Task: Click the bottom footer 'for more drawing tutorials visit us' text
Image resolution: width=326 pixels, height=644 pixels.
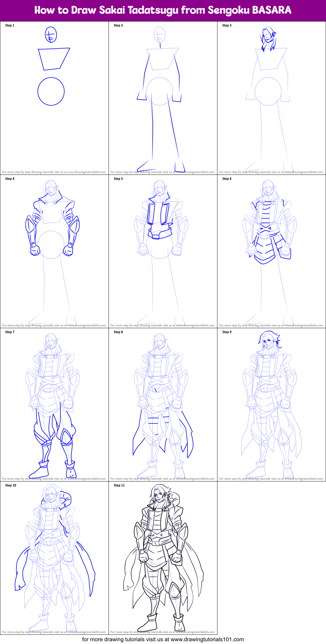Action: (163, 639)
